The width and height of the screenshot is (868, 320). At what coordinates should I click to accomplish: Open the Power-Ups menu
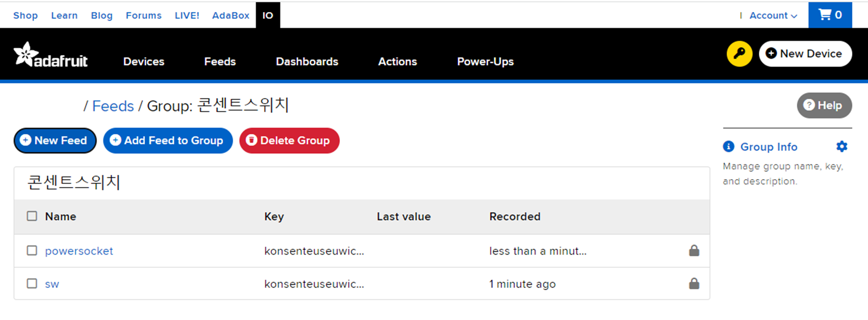(485, 62)
